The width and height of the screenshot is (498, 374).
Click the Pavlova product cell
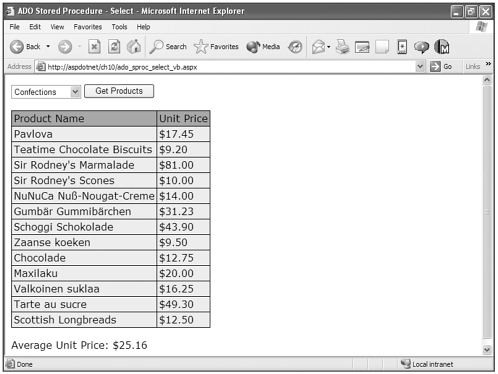click(84, 134)
